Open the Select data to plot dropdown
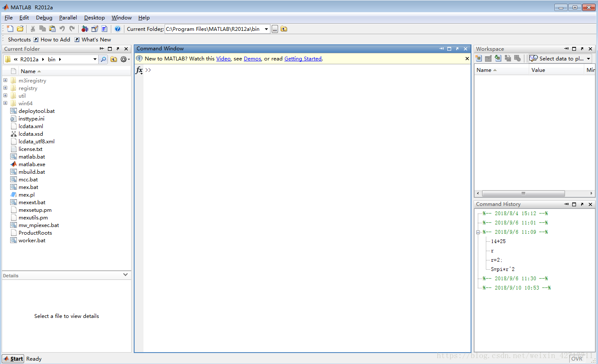 (x=588, y=59)
